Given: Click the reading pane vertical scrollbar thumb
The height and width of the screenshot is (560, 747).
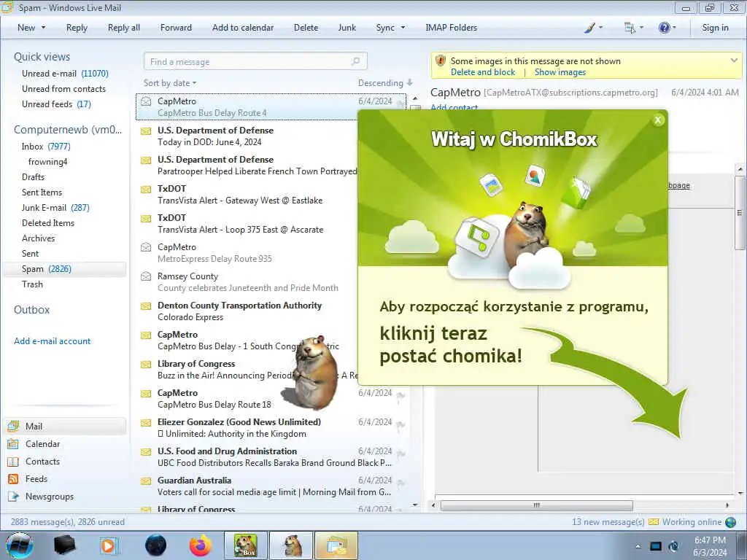Looking at the screenshot, I should pyautogui.click(x=740, y=212).
